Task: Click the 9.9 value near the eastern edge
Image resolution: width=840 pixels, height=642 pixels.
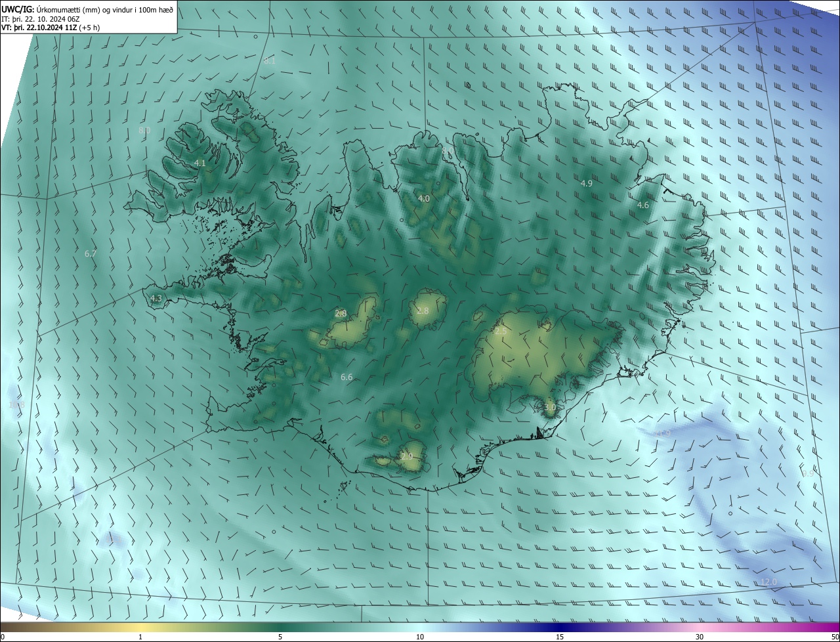Action: click(x=808, y=473)
